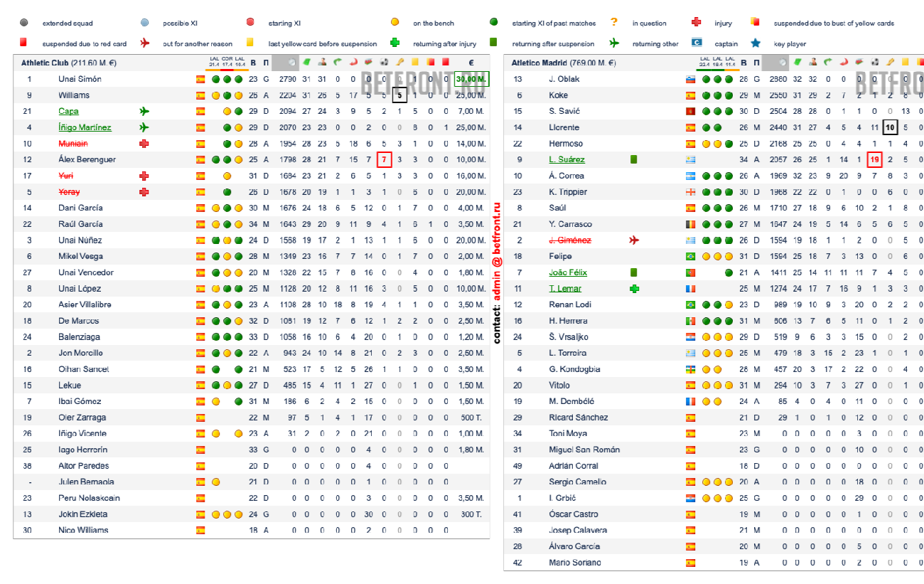Click the yellow card icon in Athletic Club header
The height and width of the screenshot is (584, 924).
(x=415, y=63)
